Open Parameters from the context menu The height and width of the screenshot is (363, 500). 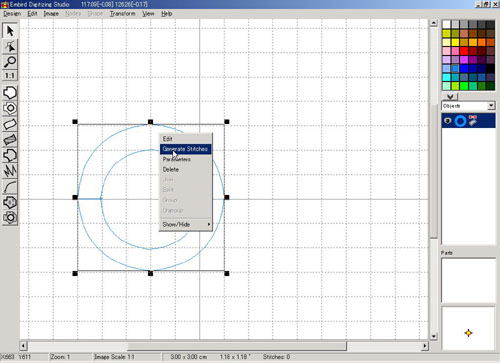coord(186,159)
